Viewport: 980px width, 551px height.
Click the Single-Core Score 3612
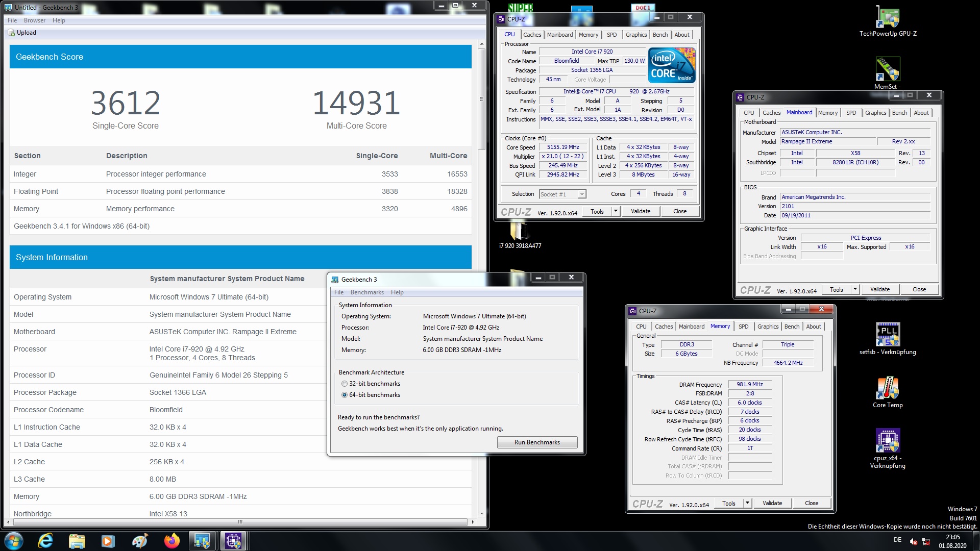coord(126,103)
